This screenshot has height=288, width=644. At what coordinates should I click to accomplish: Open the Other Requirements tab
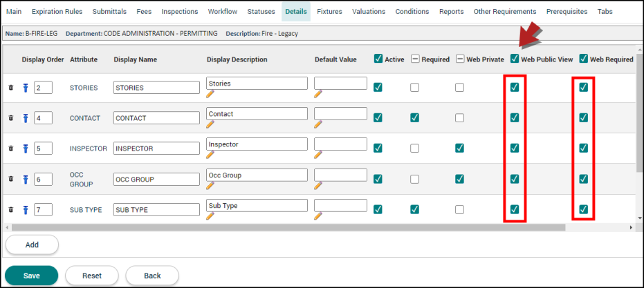tap(505, 12)
